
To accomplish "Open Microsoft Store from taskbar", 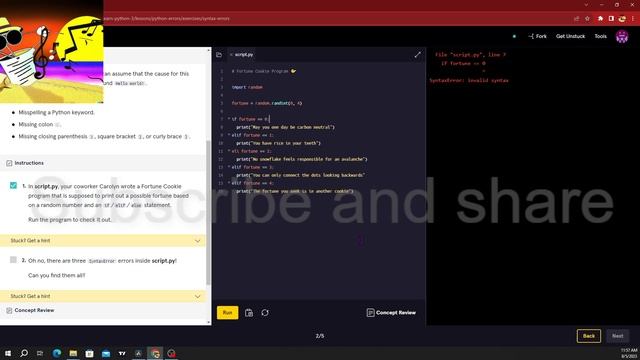I will pyautogui.click(x=89, y=353).
